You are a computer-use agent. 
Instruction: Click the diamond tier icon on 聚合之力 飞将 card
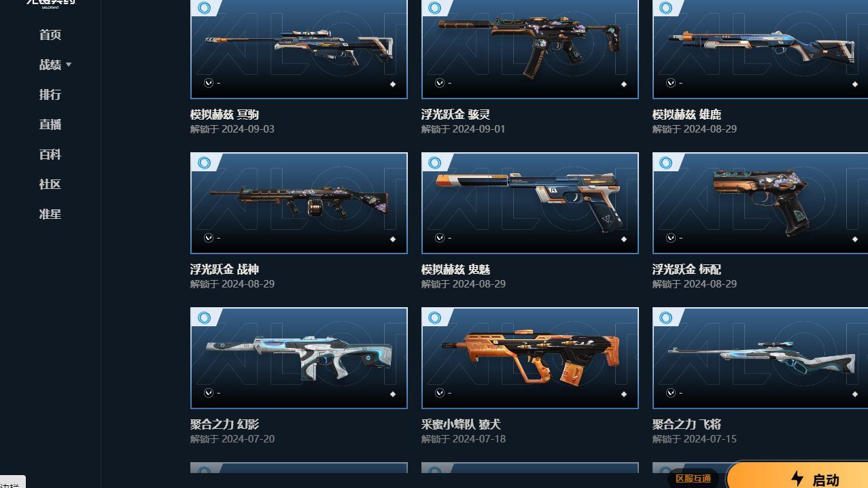[x=855, y=394]
